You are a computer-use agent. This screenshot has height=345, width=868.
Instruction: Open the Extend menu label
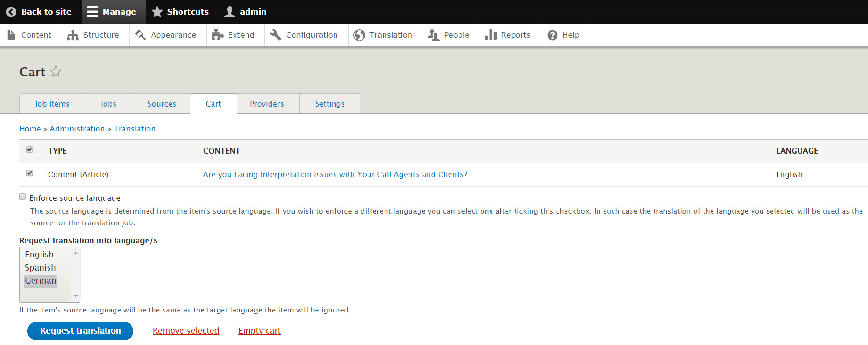point(241,35)
